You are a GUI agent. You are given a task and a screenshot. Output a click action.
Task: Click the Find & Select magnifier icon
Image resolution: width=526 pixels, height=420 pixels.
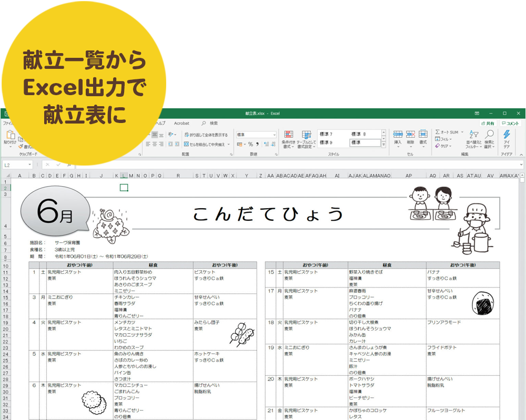(490, 135)
